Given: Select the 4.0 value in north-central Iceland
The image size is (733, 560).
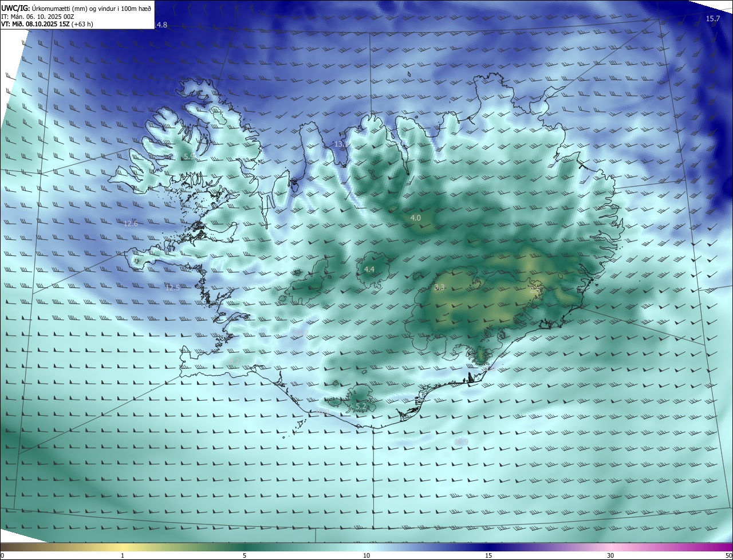Looking at the screenshot, I should pyautogui.click(x=416, y=218).
